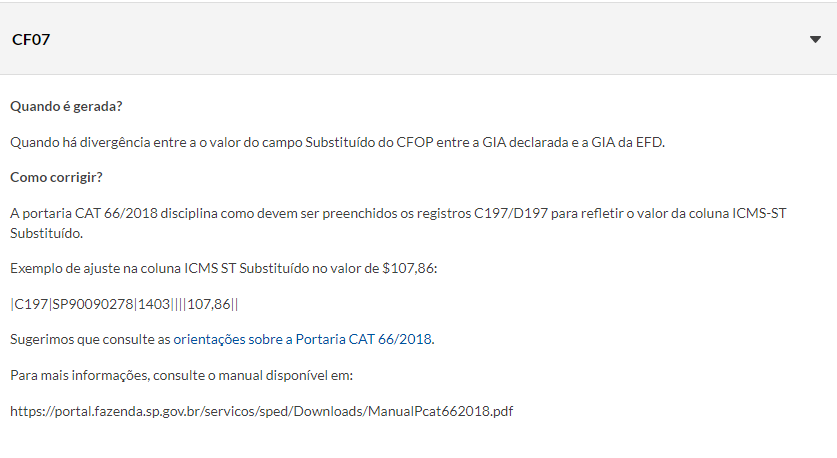The height and width of the screenshot is (458, 837).
Task: Click the portal.fazenda.sp.gov.br manual URL
Action: tap(262, 412)
